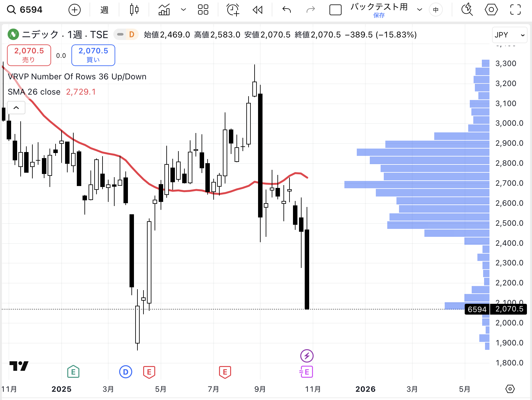Enter fullscreen chart mode
The image size is (532, 400).
point(515,10)
